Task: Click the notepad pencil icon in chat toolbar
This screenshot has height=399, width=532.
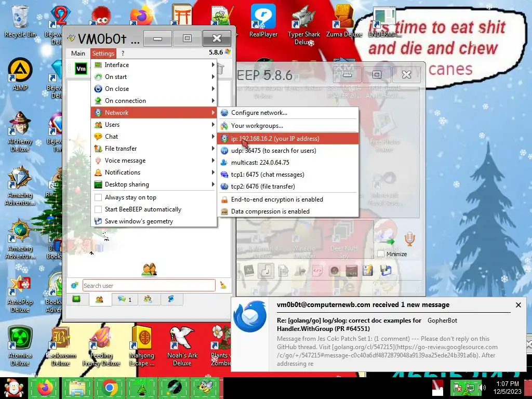Action: (x=368, y=270)
